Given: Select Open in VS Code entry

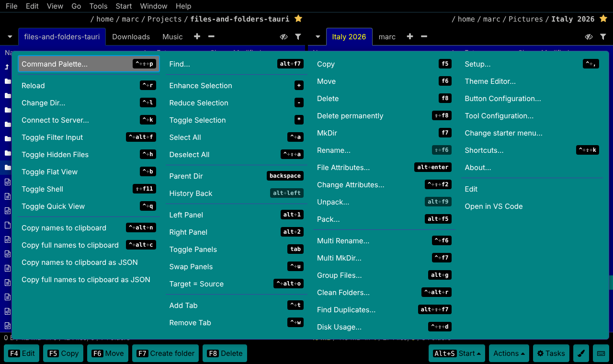Looking at the screenshot, I should click(x=532, y=206).
